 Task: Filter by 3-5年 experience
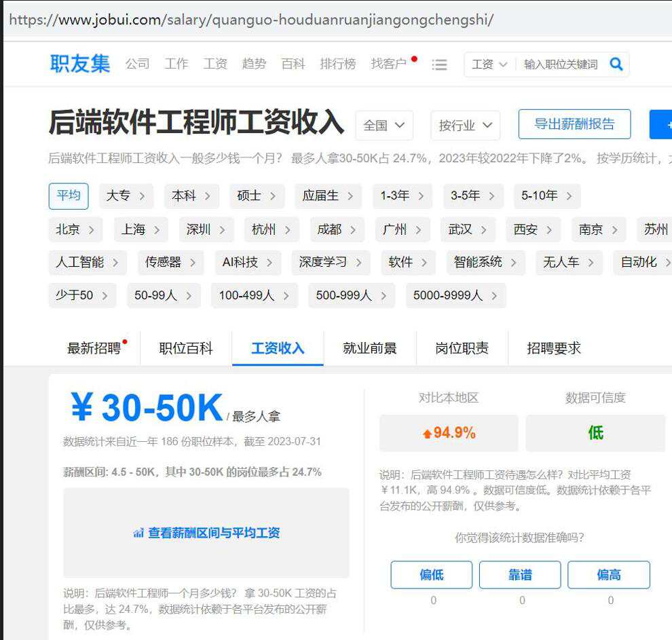coord(473,196)
